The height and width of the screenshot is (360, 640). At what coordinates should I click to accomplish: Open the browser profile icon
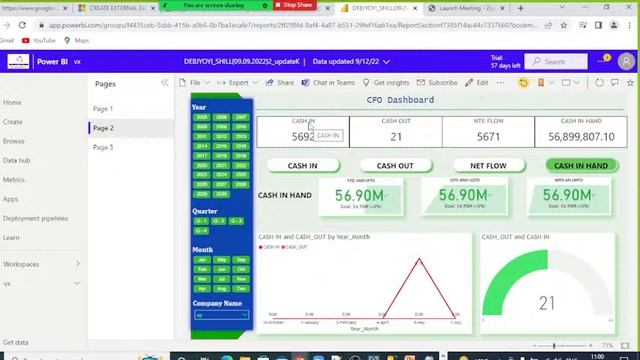pyautogui.click(x=613, y=25)
